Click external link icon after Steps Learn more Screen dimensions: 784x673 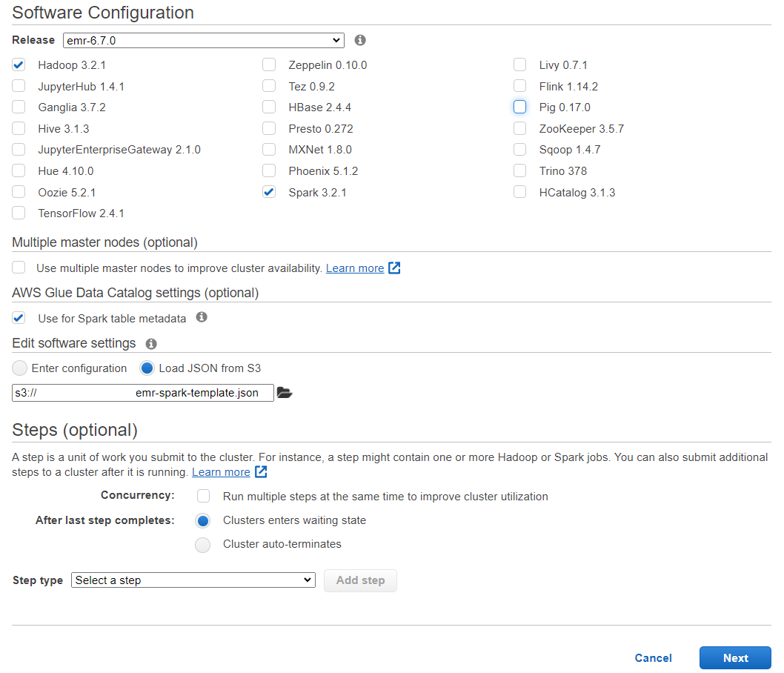point(261,471)
